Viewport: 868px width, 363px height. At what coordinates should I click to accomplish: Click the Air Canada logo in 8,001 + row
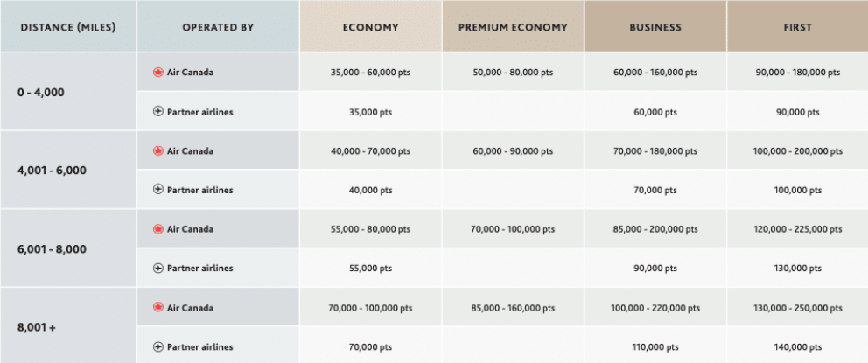point(158,308)
